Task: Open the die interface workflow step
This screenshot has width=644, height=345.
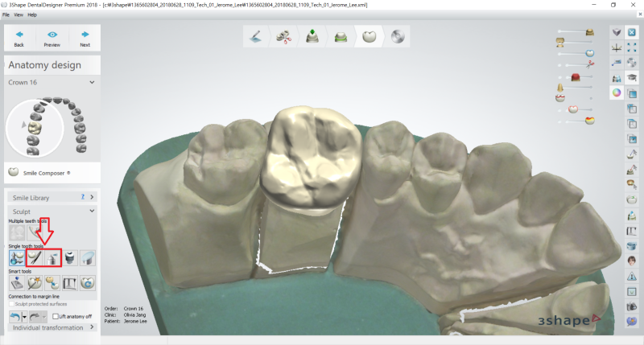Action: (x=341, y=36)
